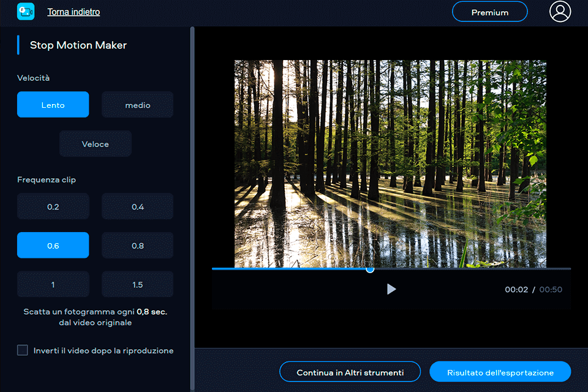Select the 0.4 frequency option
588x392 pixels.
click(137, 206)
